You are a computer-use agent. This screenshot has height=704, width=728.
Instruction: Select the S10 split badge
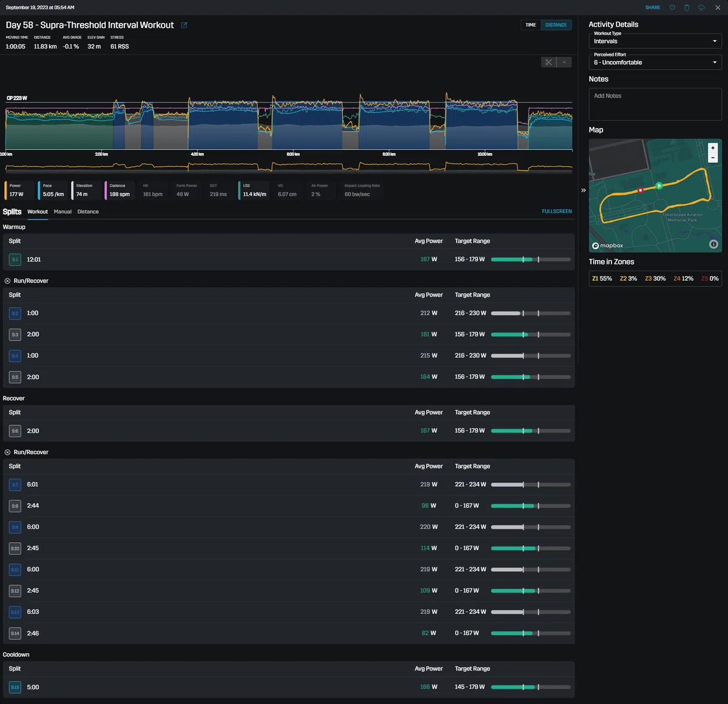pyautogui.click(x=15, y=548)
